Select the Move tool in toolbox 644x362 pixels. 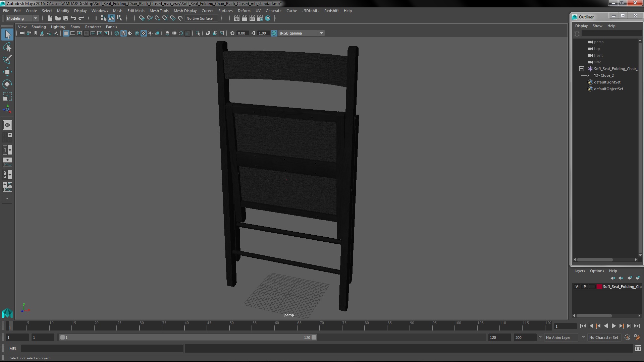(x=7, y=72)
